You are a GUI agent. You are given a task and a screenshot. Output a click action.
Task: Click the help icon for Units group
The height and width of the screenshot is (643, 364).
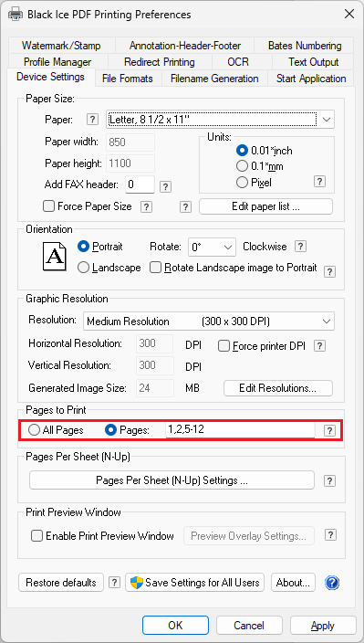point(319,182)
